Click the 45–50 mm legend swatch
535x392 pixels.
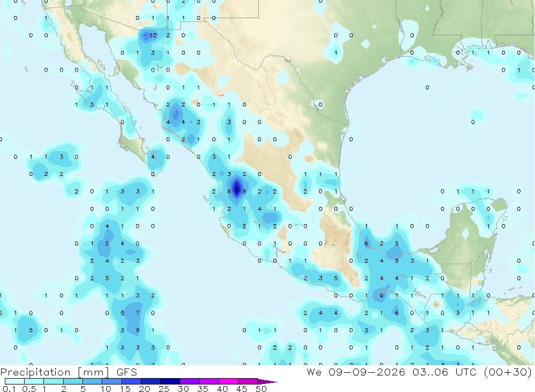point(248,381)
